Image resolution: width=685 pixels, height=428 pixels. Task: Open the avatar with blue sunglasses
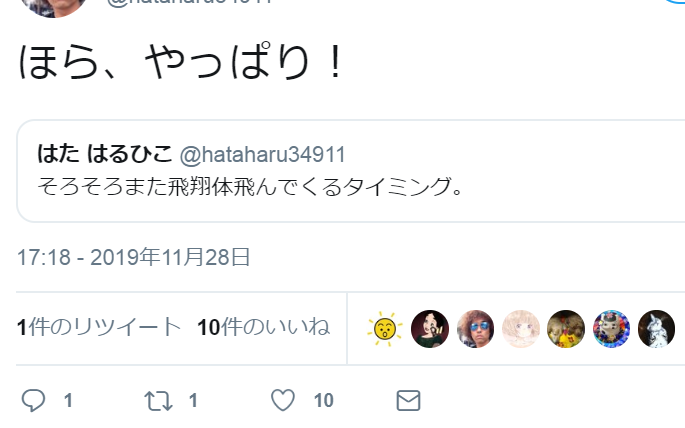tap(475, 329)
